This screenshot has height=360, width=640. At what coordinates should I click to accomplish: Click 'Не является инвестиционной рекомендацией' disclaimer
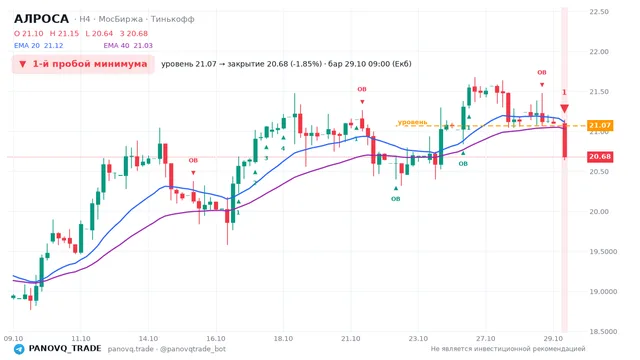pyautogui.click(x=508, y=349)
